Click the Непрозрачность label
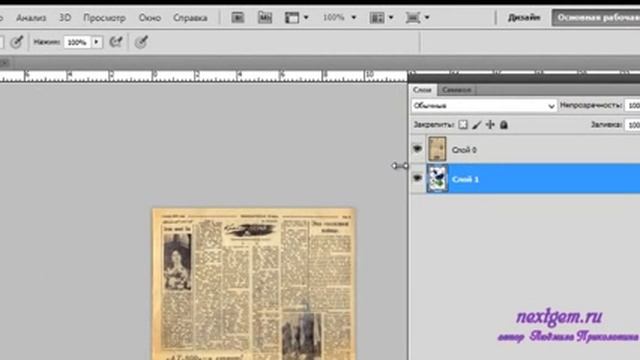The height and width of the screenshot is (360, 640). (591, 105)
